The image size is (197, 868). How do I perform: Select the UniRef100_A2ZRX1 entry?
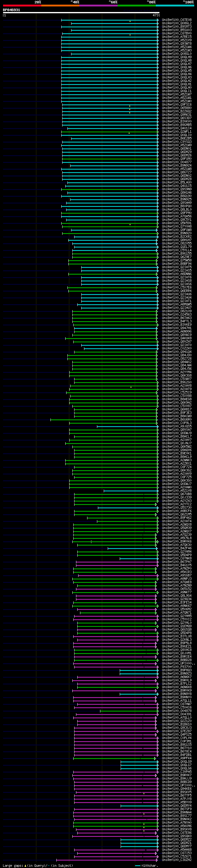click(177, 464)
